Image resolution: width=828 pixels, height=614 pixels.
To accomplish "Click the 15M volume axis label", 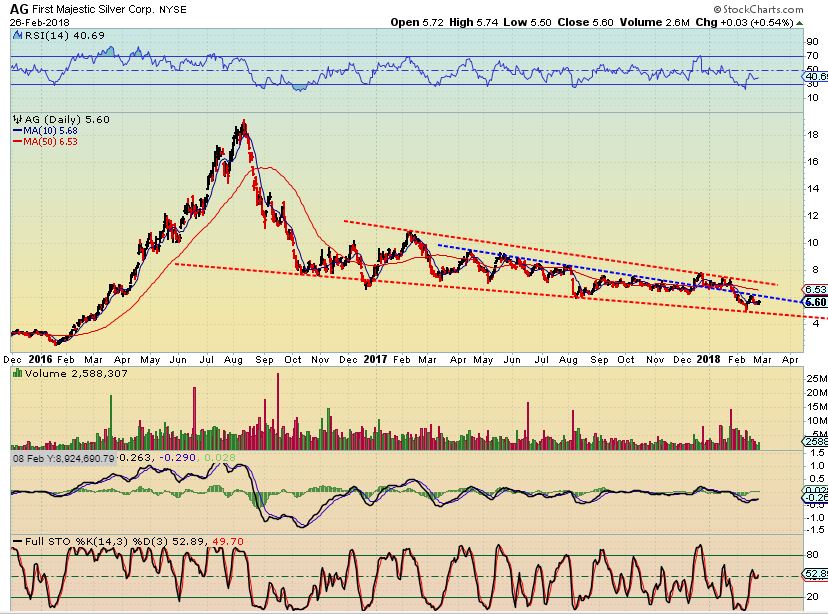I will (816, 407).
